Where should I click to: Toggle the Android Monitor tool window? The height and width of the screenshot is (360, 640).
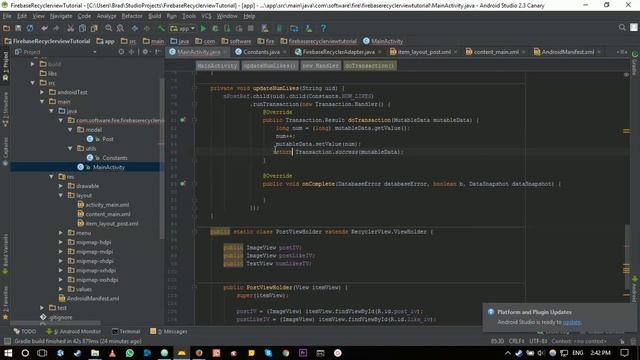coord(73,331)
